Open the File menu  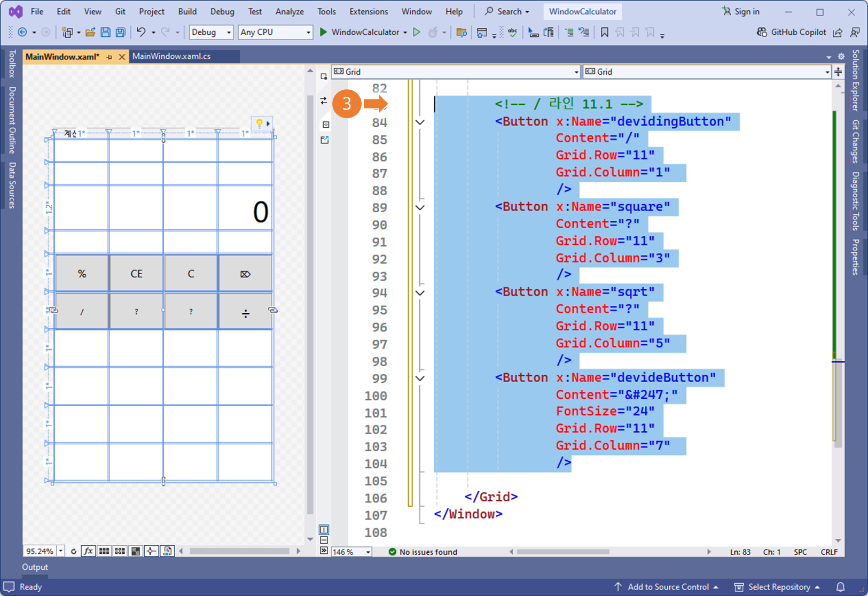click(x=37, y=11)
